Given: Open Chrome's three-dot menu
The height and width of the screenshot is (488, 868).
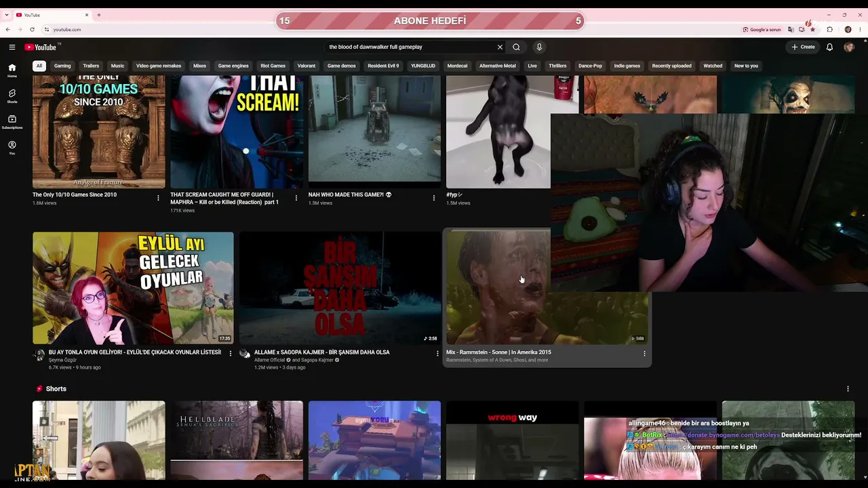Looking at the screenshot, I should 860,29.
